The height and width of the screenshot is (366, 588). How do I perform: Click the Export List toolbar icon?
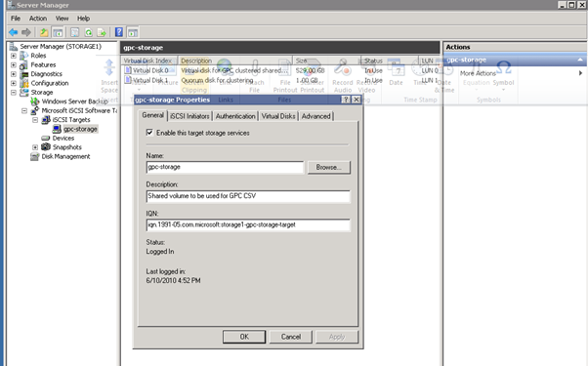click(x=102, y=32)
